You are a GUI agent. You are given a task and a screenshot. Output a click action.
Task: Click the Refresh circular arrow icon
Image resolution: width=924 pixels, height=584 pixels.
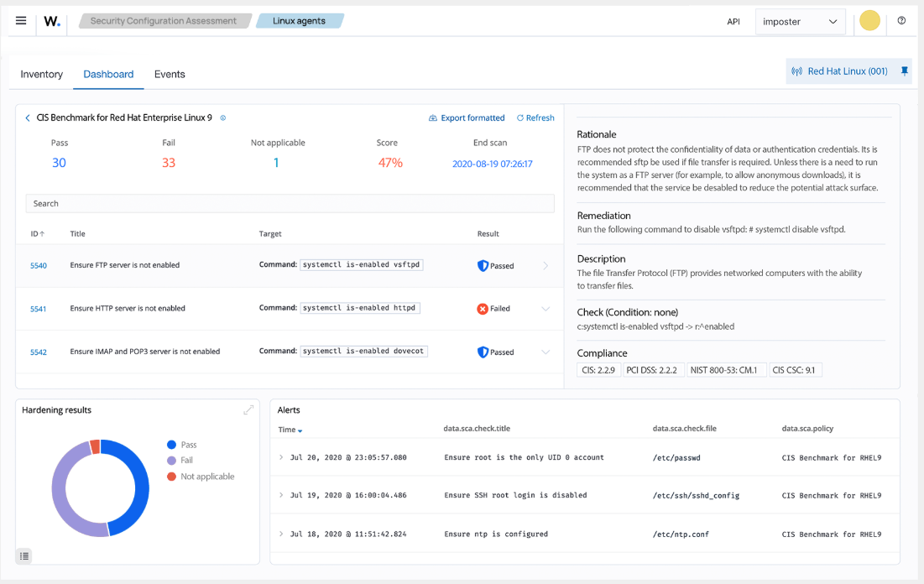[519, 117]
